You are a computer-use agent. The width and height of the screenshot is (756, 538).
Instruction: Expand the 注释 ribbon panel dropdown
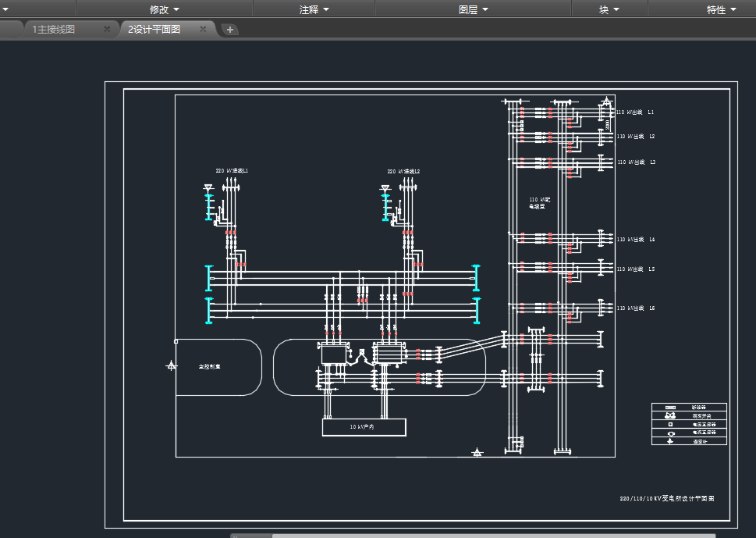point(314,9)
